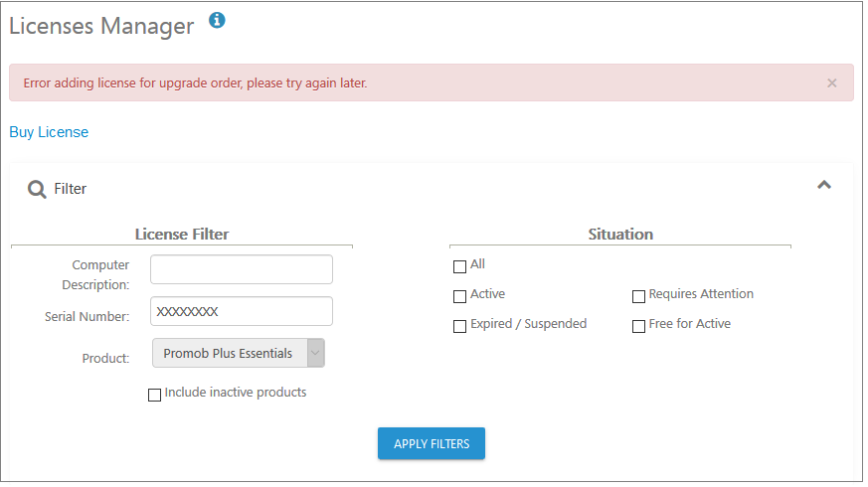Collapse the Filter panel with chevron
This screenshot has height=487, width=868.
[x=824, y=185]
